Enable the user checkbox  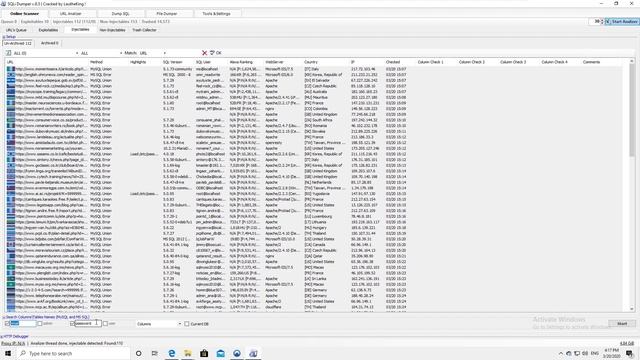(105, 324)
